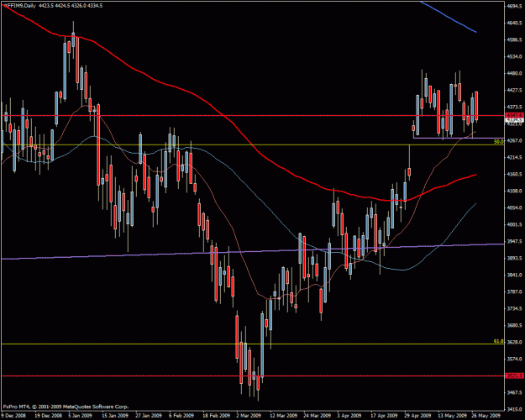This screenshot has height=420, width=525.
Task: Click the '3893.5' price axis label
Action: pyautogui.click(x=515, y=258)
